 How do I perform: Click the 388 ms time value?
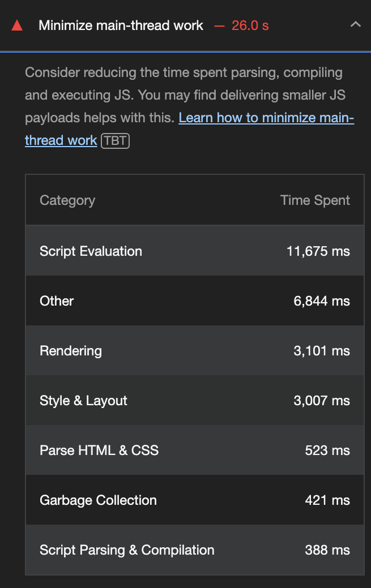tap(327, 550)
